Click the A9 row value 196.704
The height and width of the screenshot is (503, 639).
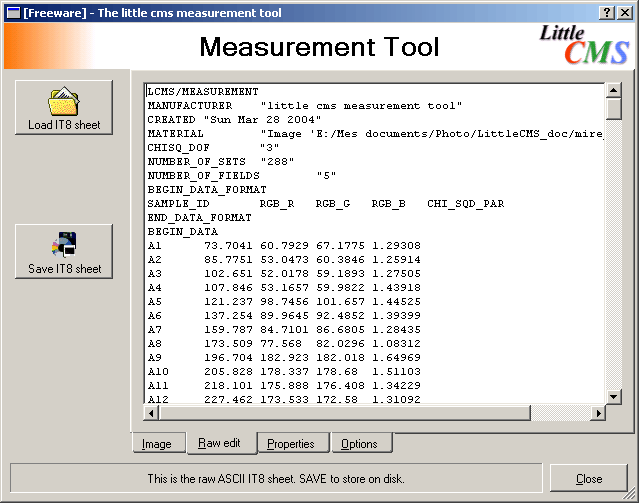click(x=228, y=357)
